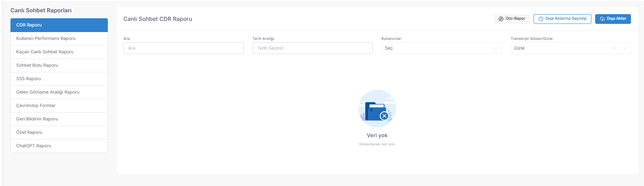Screen dimensions: 644x186
Task: Click the Oto-Rapor button
Action: [512, 19]
